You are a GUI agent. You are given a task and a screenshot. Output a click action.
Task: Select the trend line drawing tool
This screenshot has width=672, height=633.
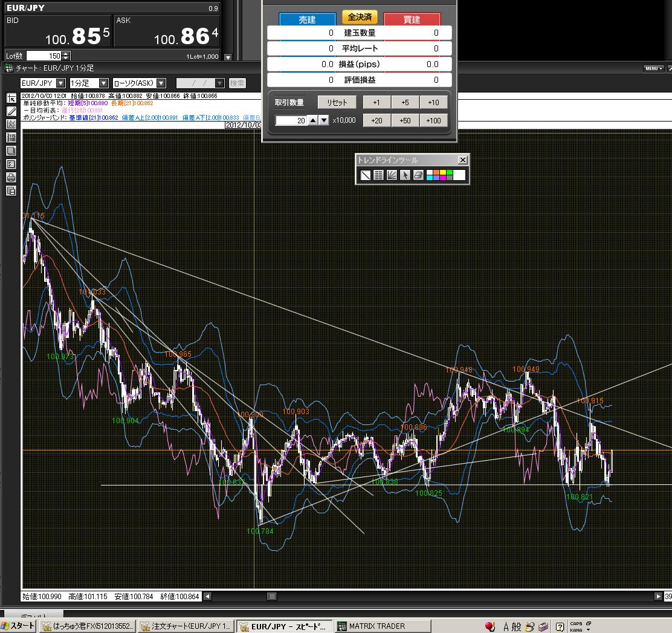[x=365, y=175]
